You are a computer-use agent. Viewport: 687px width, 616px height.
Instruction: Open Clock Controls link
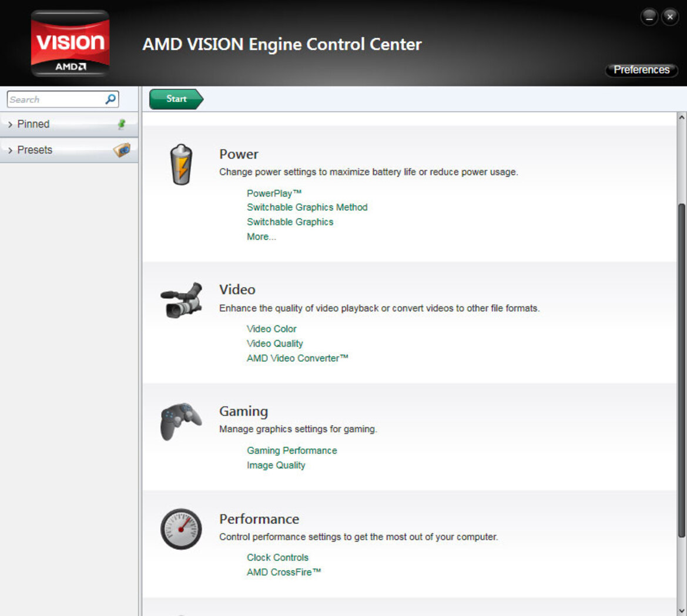278,557
